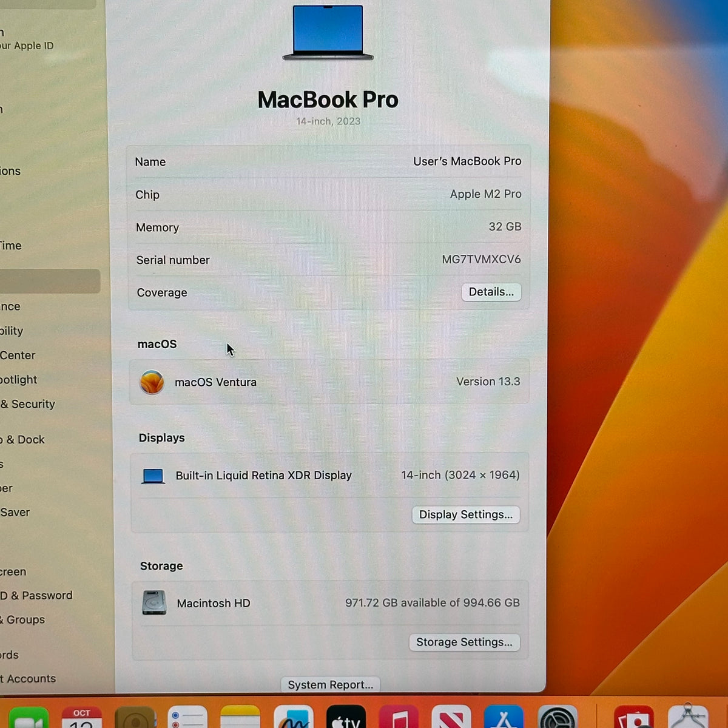Screen dimensions: 728x728
Task: Select Users & Groups in the sidebar
Action: click(x=22, y=619)
